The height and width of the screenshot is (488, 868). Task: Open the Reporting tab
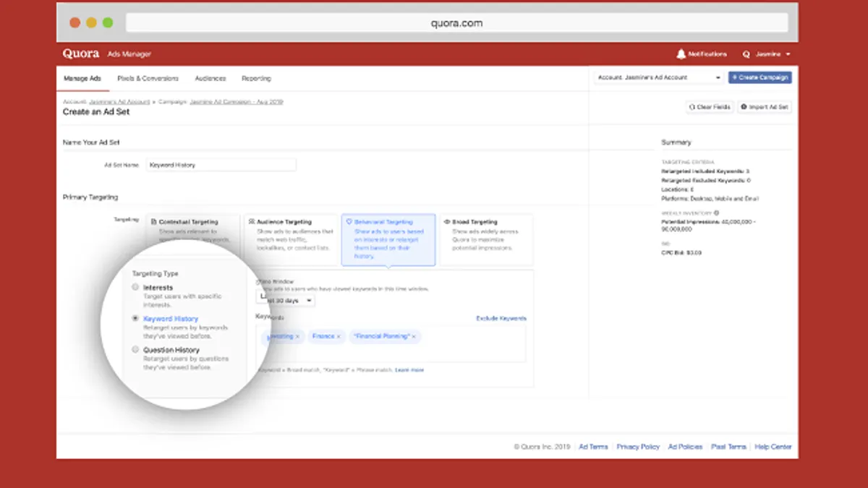[x=256, y=78]
